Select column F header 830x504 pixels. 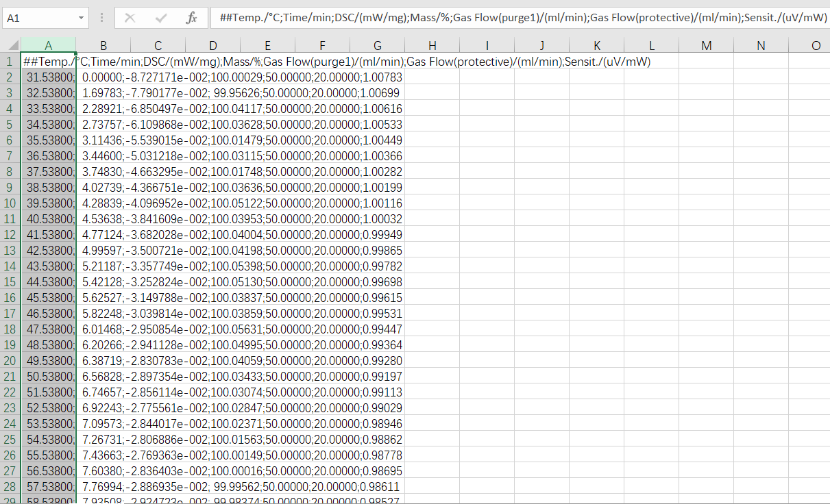click(x=322, y=46)
